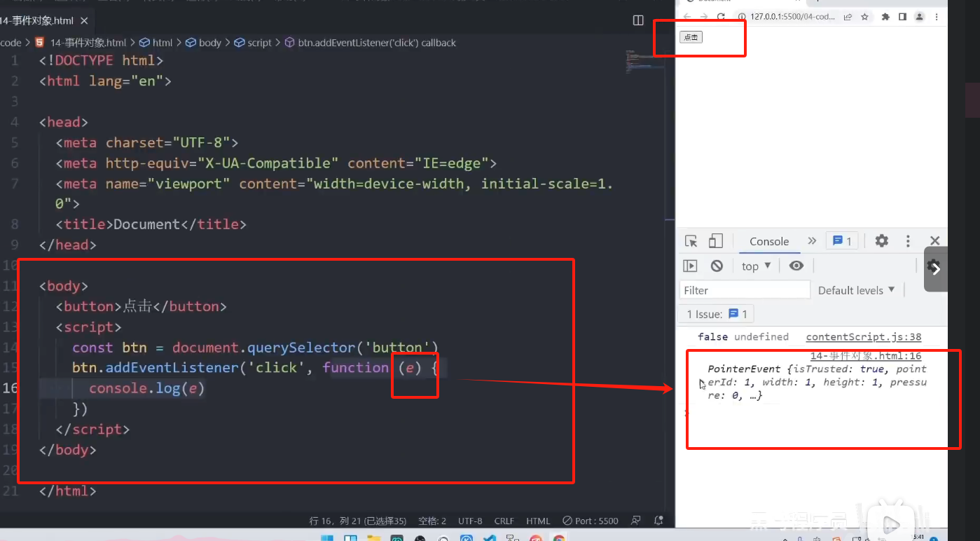The height and width of the screenshot is (541, 980).
Task: Click the script breadcrumb
Action: click(x=253, y=43)
